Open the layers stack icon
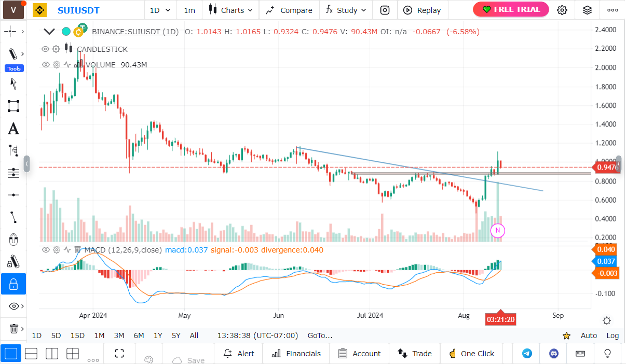Image resolution: width=626 pixels, height=364 pixels. [587, 10]
